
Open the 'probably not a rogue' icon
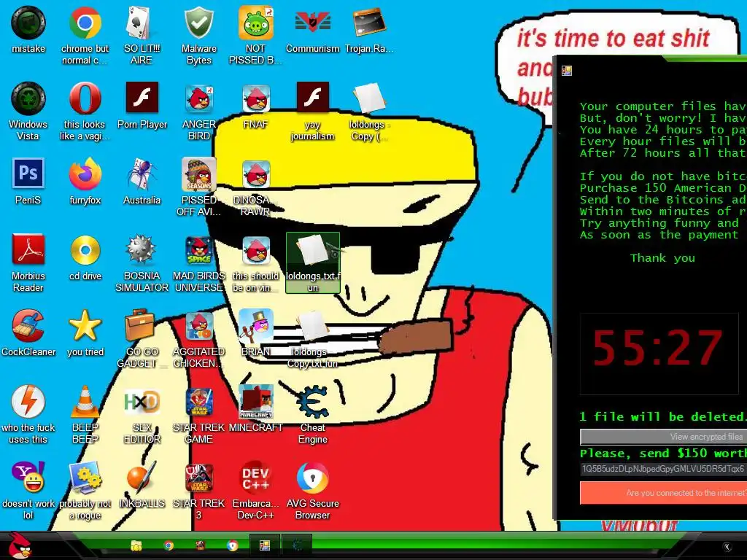(85, 489)
